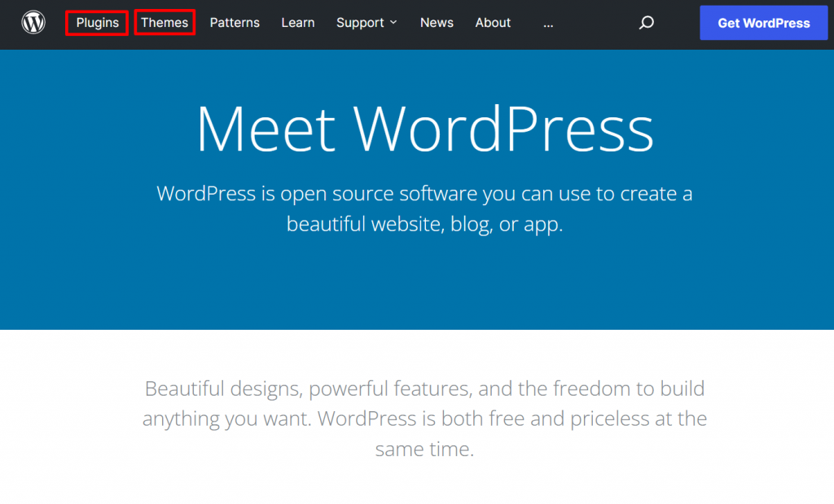Viewport: 834px width, 504px height.
Task: Open the Plugins menu item
Action: point(97,23)
